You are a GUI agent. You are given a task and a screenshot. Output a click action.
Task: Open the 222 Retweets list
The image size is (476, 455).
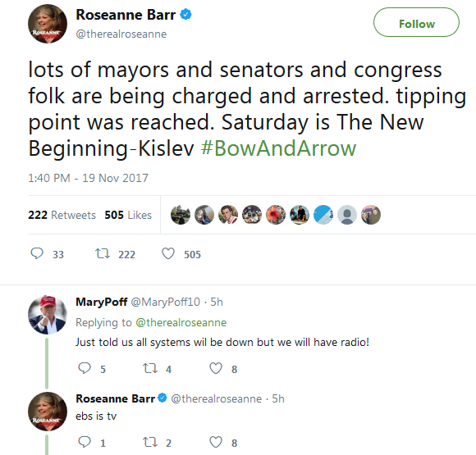[62, 215]
